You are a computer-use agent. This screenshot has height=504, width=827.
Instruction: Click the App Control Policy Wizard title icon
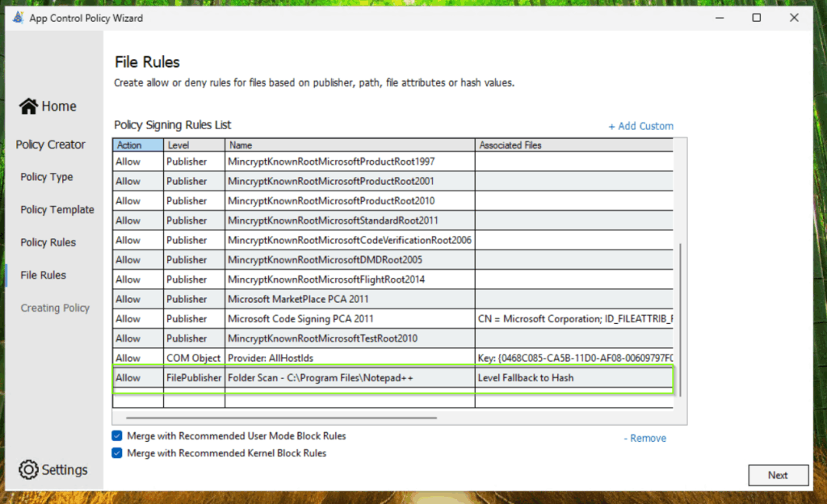click(18, 18)
